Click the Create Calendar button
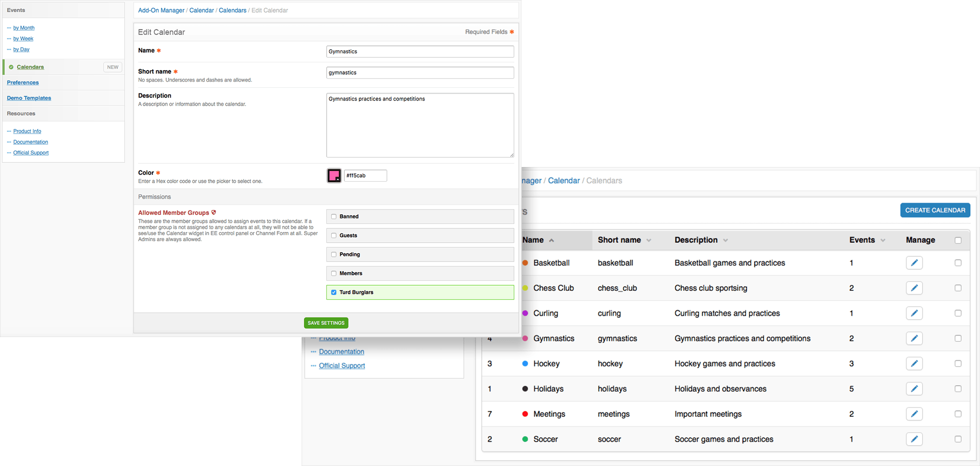This screenshot has height=466, width=980. (x=935, y=210)
